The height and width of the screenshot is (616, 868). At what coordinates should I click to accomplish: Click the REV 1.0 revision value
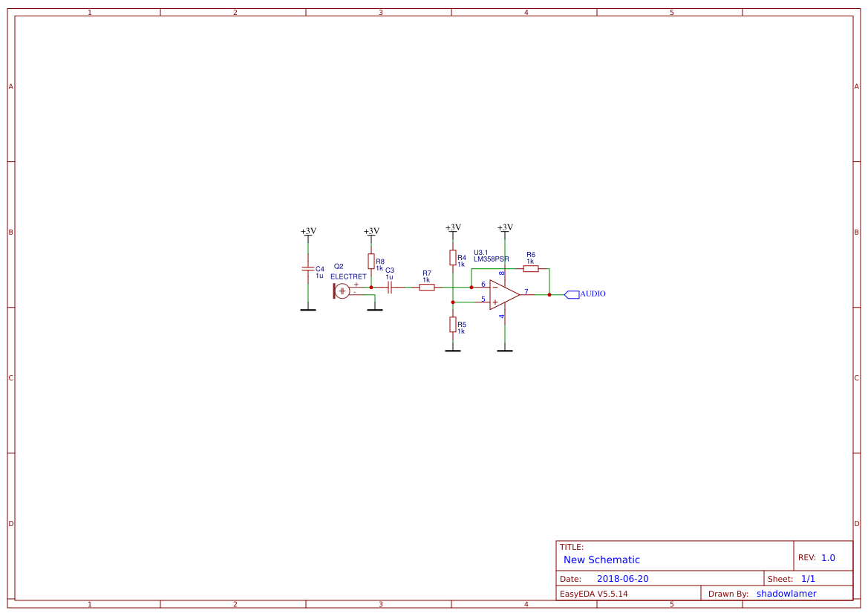827,557
